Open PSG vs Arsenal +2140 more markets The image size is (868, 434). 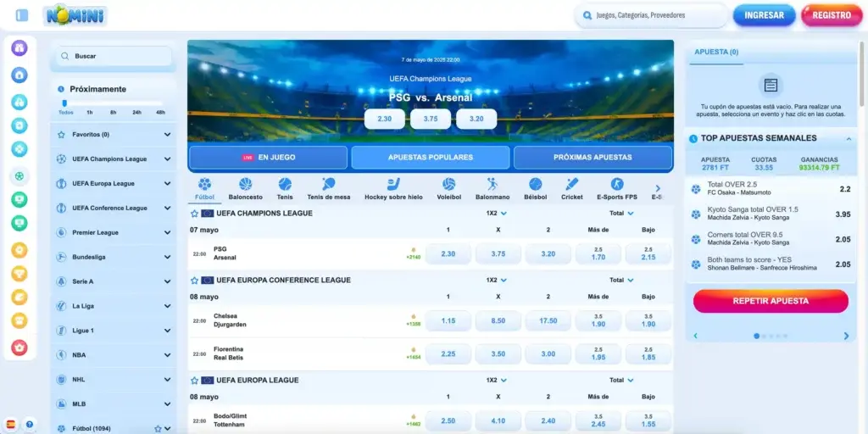(x=413, y=253)
